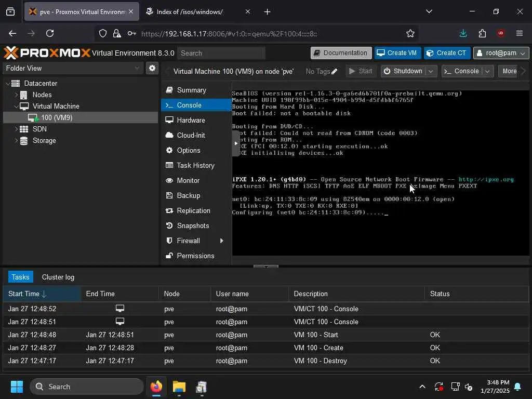Expand the Storage tree item
The image size is (532, 399).
(16, 140)
